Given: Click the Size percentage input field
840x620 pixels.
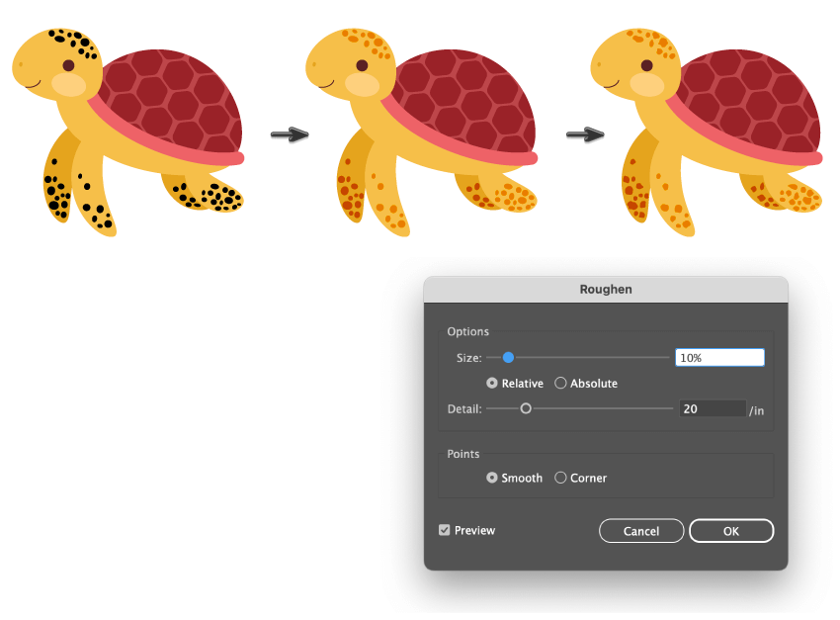Looking at the screenshot, I should click(x=718, y=357).
